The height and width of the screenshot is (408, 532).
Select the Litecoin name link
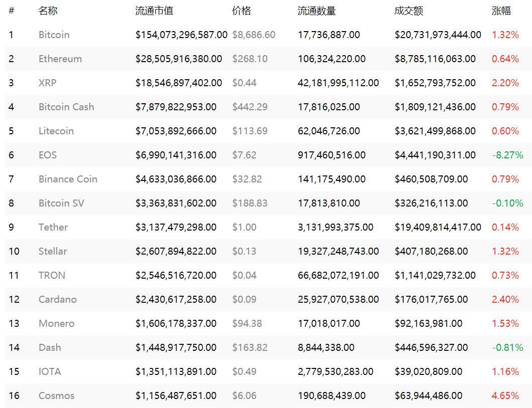[56, 131]
